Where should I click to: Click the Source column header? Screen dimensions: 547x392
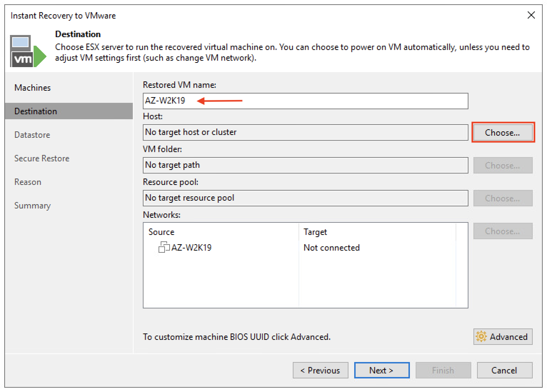[x=221, y=232]
